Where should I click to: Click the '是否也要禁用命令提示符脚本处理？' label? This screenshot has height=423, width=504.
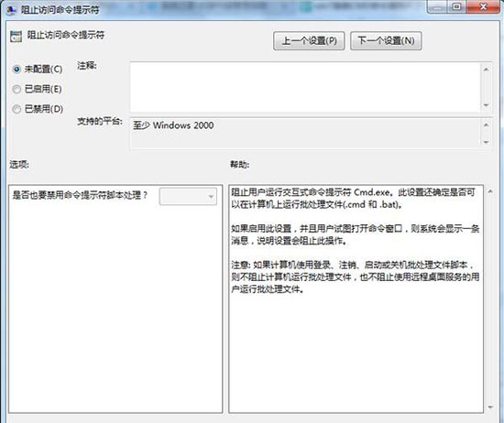[x=80, y=195]
